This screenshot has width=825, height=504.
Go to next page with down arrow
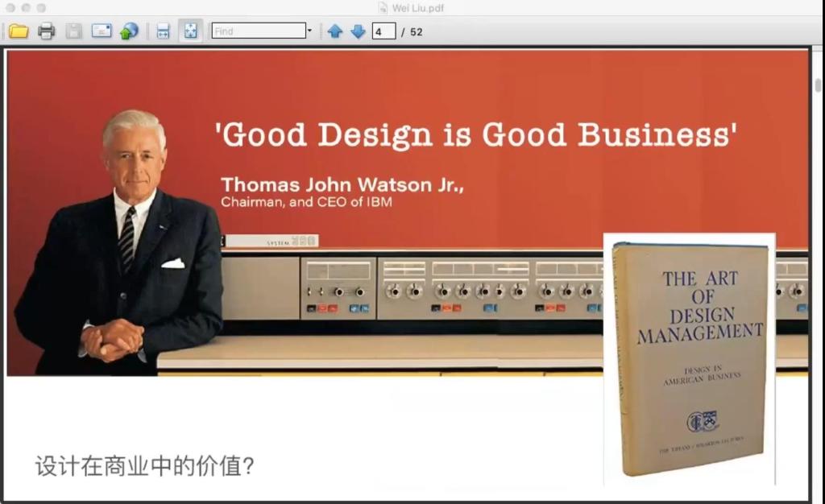[358, 31]
